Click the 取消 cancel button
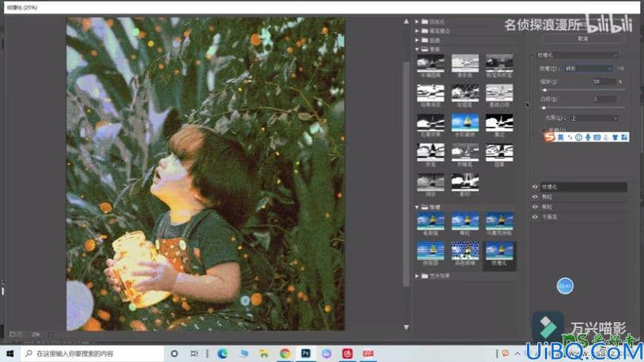The image size is (644, 362). [x=583, y=38]
